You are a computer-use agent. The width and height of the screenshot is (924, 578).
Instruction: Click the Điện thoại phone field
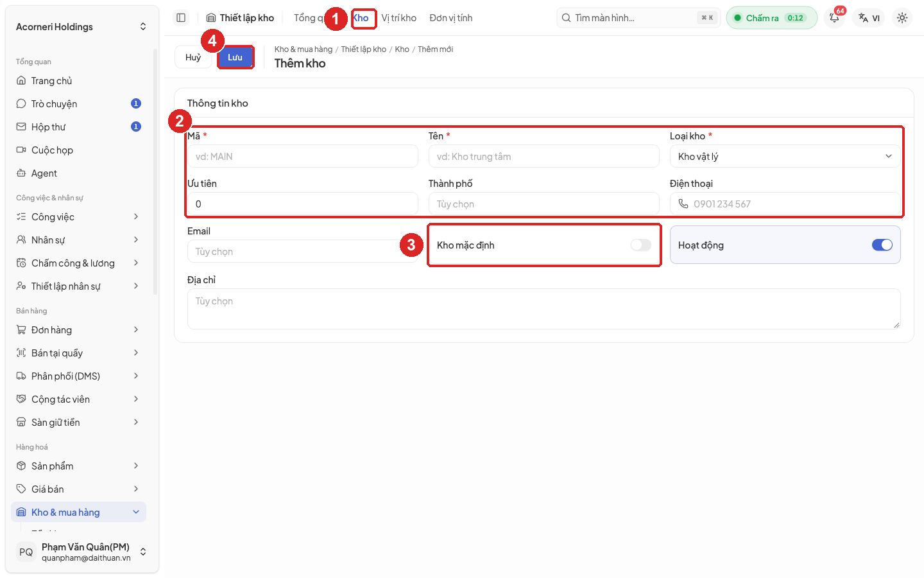coord(785,204)
